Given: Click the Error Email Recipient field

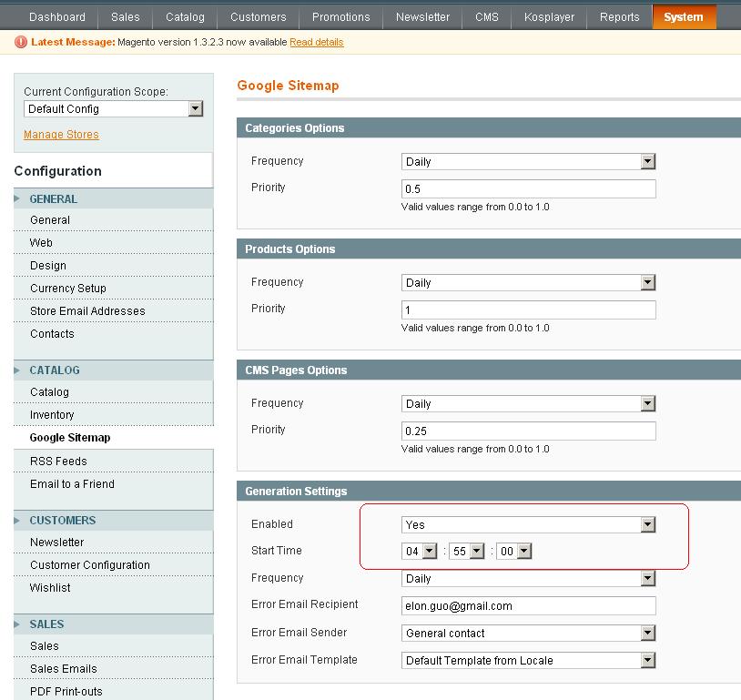Looking at the screenshot, I should coord(528,606).
